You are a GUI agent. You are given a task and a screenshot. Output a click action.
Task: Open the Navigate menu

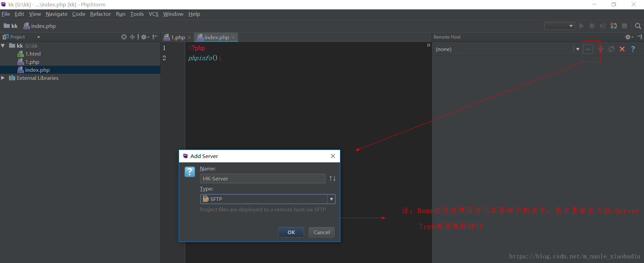(x=56, y=14)
